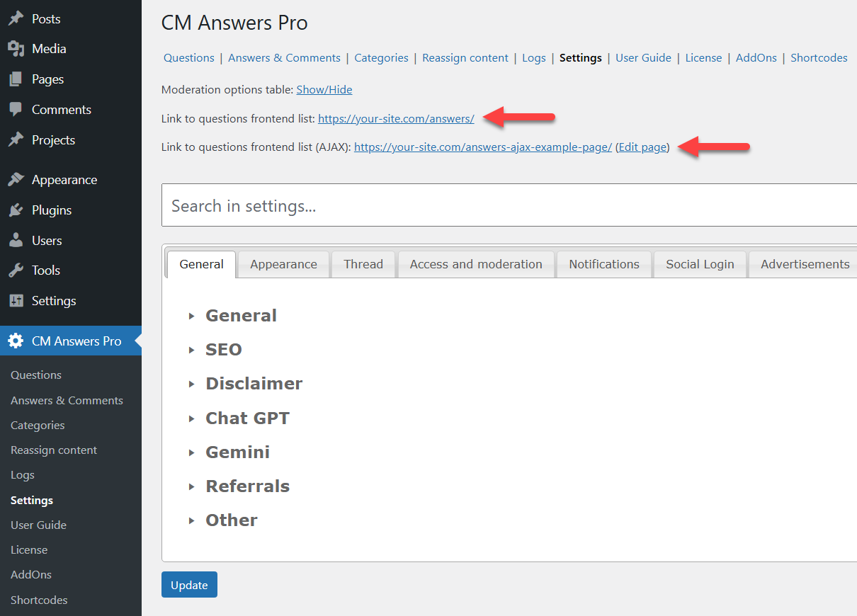
Task: Click the Users person icon
Action: (x=16, y=241)
